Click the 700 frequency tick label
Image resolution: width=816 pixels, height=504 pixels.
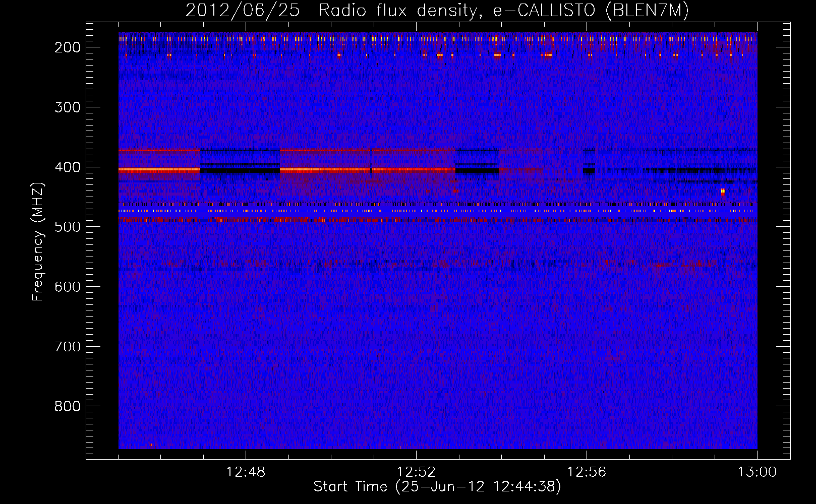click(68, 347)
